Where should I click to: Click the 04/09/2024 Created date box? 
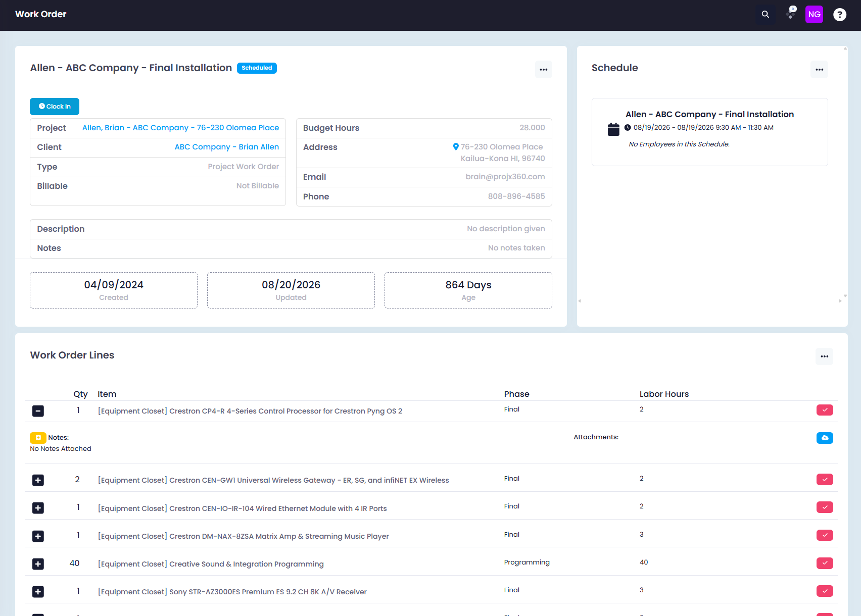[x=114, y=290]
